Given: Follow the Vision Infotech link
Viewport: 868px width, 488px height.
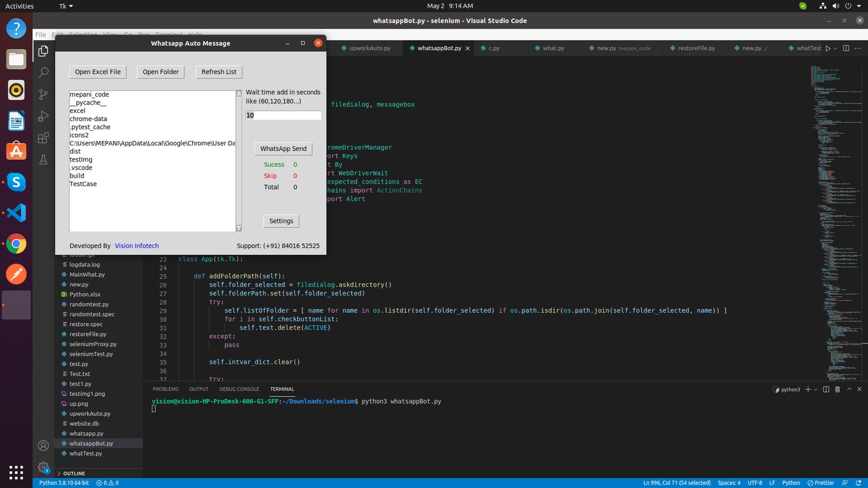Looking at the screenshot, I should tap(137, 246).
